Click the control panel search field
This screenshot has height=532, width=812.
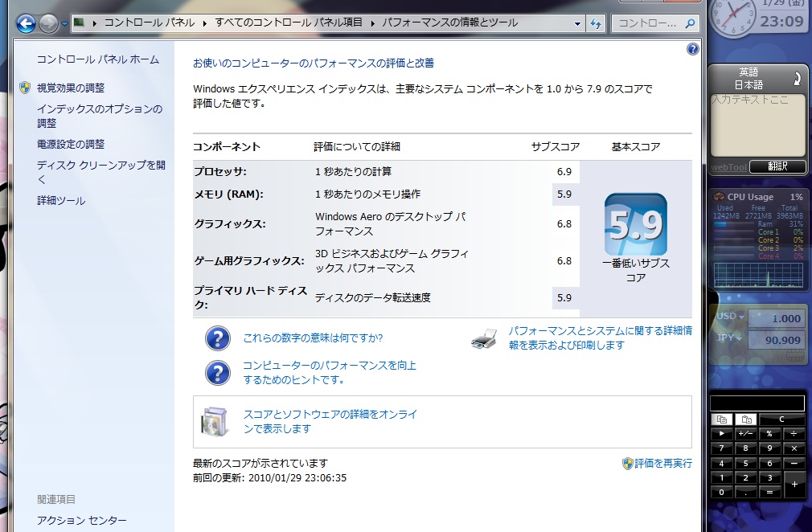[650, 23]
